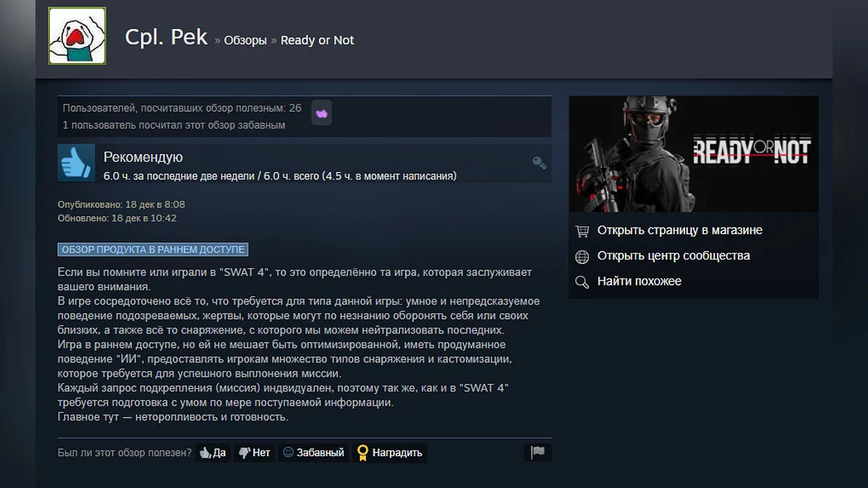The width and height of the screenshot is (868, 488).
Task: Click the purple award icon next to helpful count
Action: click(322, 113)
